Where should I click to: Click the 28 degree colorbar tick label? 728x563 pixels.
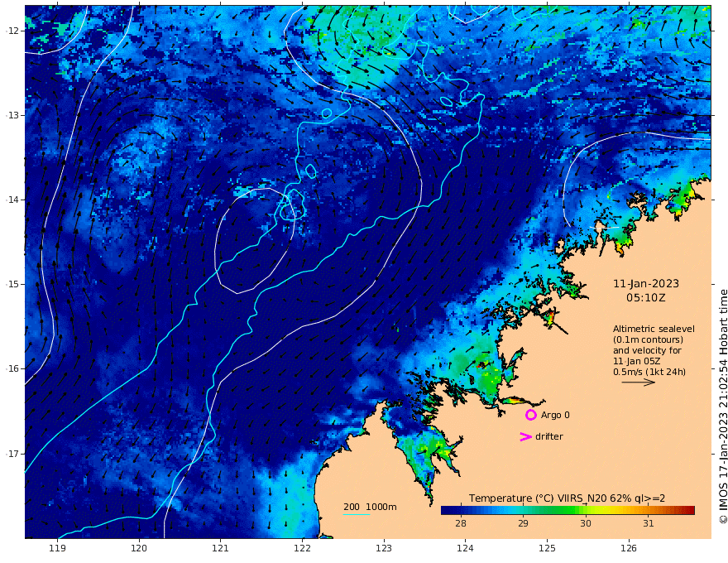tap(461, 523)
